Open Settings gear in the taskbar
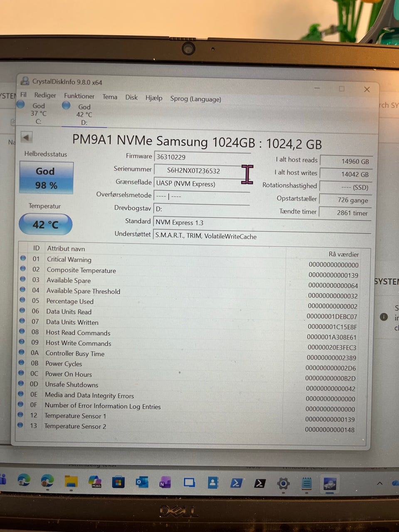Screen dimensions: 399x532 [x=283, y=483]
